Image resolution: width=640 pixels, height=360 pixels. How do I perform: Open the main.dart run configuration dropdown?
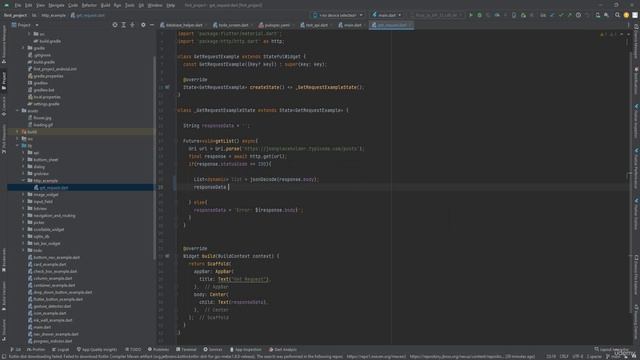point(386,15)
